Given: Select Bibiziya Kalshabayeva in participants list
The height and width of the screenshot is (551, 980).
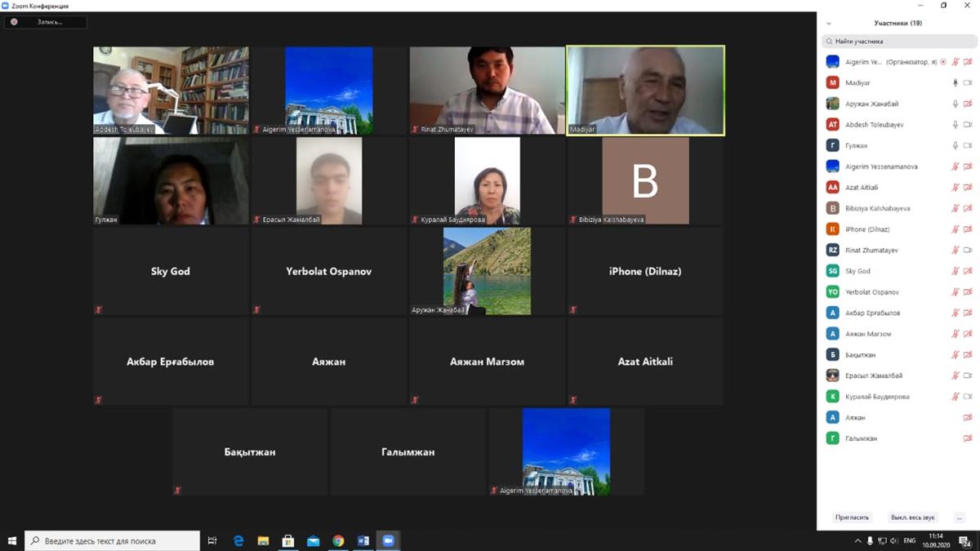Looking at the screenshot, I should click(x=877, y=208).
